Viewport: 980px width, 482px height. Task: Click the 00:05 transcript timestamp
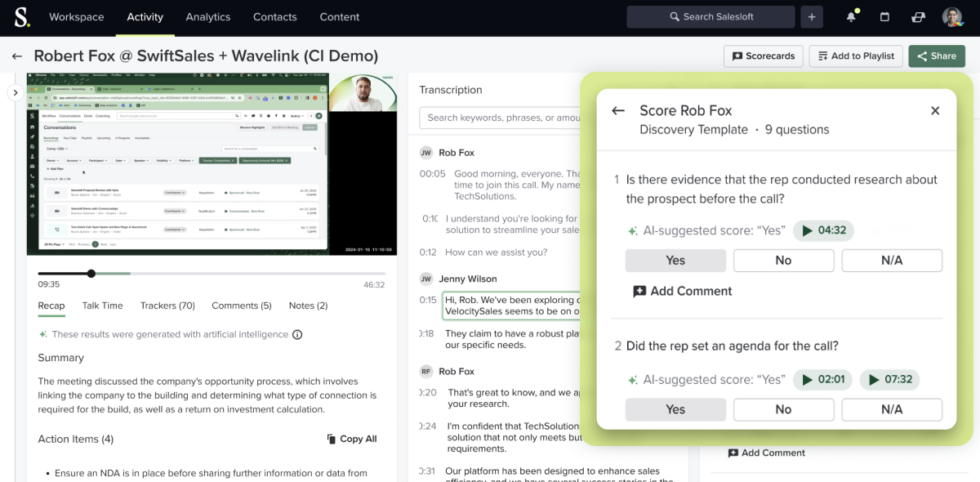click(433, 174)
